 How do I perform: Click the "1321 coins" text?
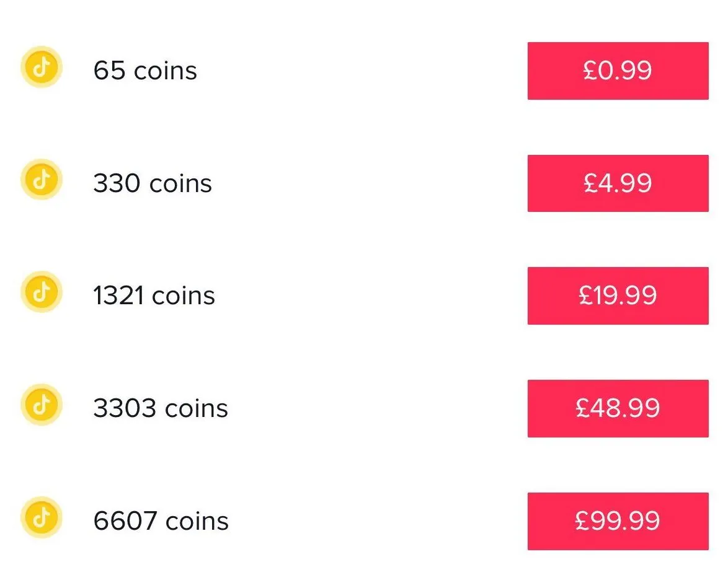(154, 296)
